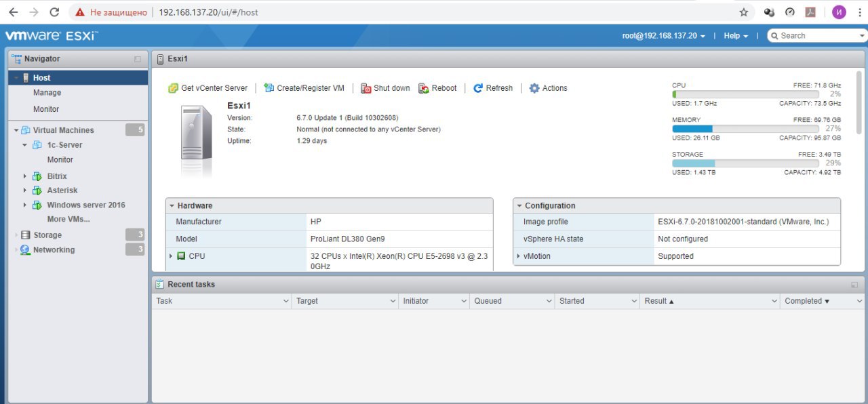Open Monitor under 1c-Server
Screen dimensions: 868x404
point(60,160)
